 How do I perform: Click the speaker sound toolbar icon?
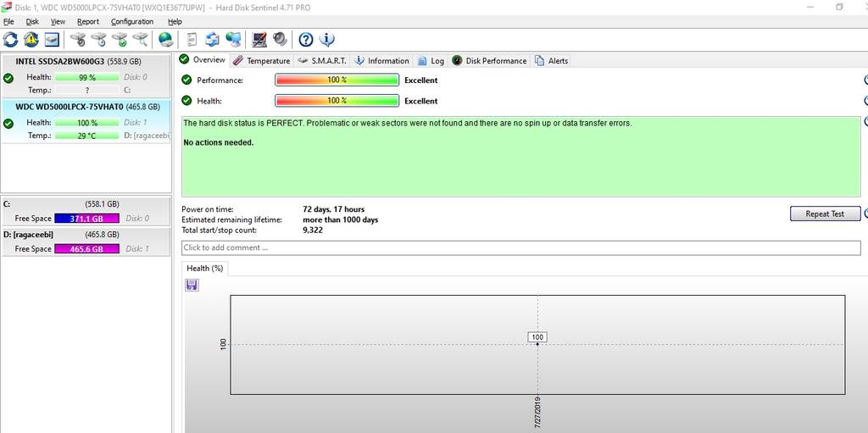pos(280,39)
